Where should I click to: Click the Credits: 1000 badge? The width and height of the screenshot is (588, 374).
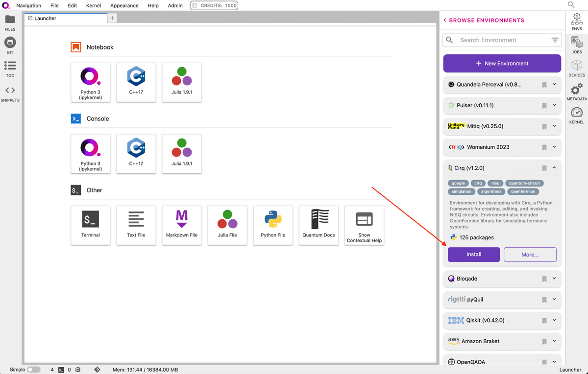tap(214, 5)
